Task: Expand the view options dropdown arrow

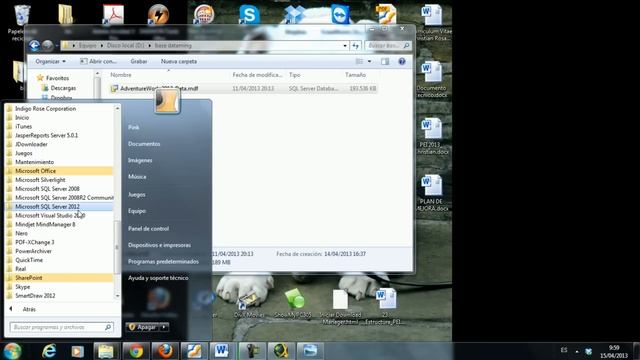Action: coord(369,61)
